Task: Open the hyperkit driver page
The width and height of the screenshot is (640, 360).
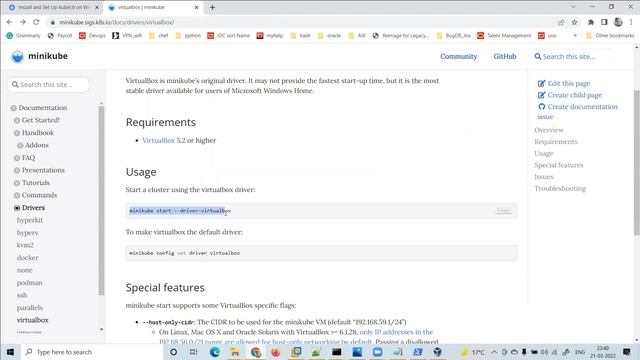Action: coord(30,220)
